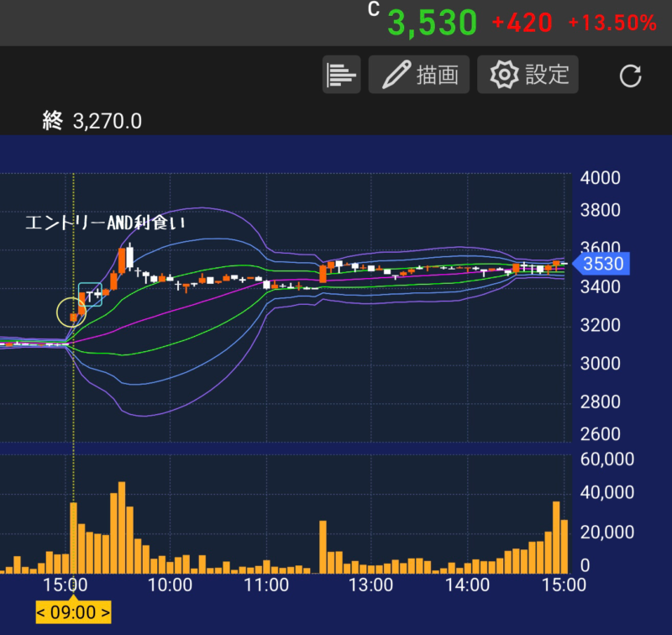Viewport: 672px width, 635px height.
Task: Click the 終 3,270.0 close value
Action: 92,121
